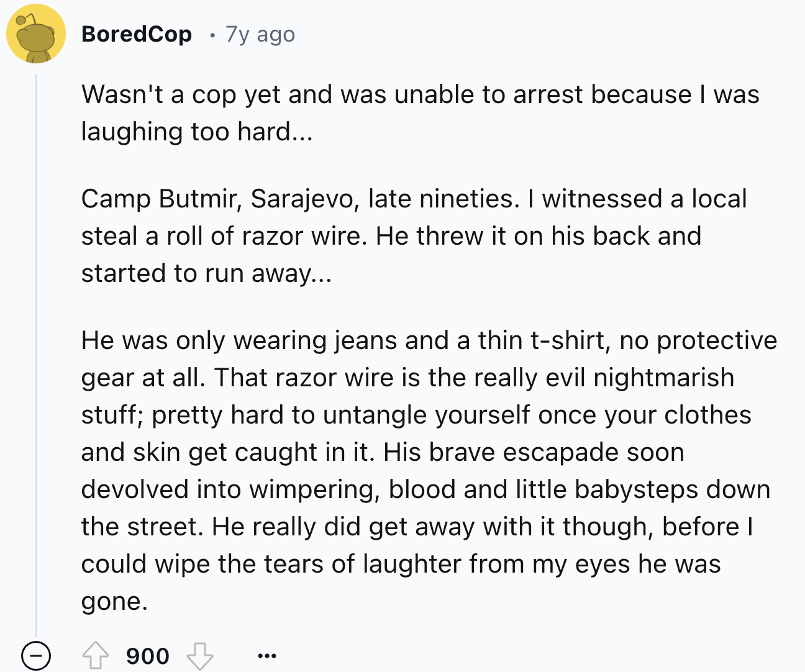This screenshot has height=672, width=805.
Task: Click the phrase "late nineties"
Action: tap(442, 199)
